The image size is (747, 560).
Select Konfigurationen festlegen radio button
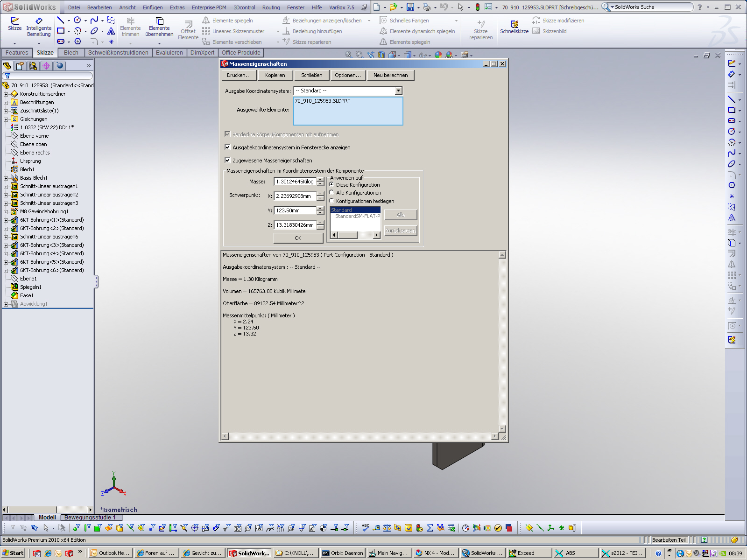[331, 201]
